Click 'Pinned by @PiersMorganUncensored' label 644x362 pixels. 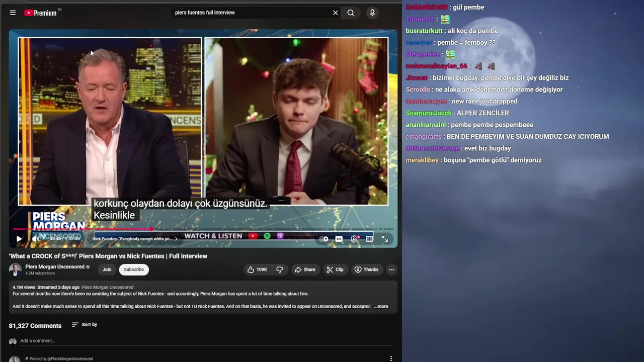pyautogui.click(x=61, y=359)
